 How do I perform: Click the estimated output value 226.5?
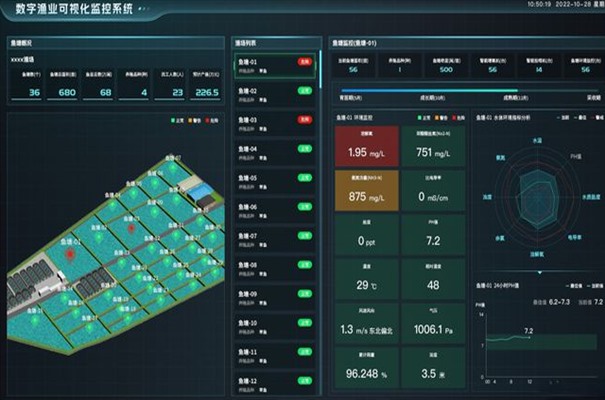click(207, 92)
